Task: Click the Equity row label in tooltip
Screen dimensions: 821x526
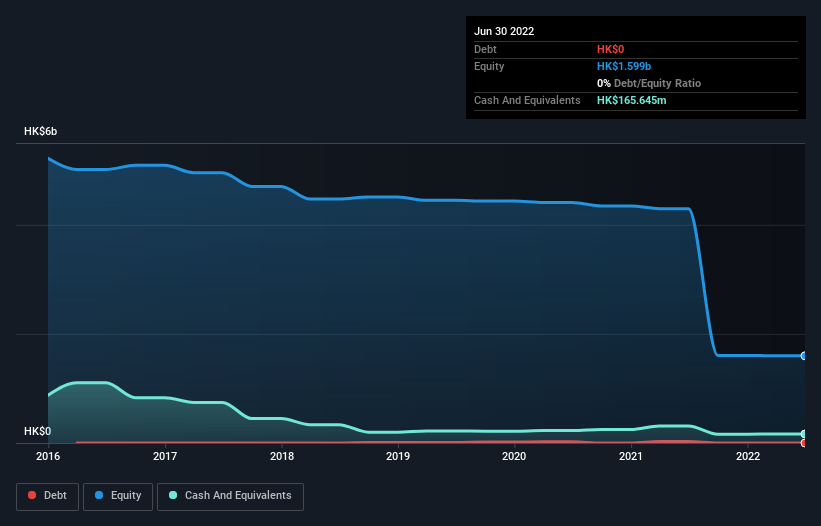Action: (x=489, y=66)
